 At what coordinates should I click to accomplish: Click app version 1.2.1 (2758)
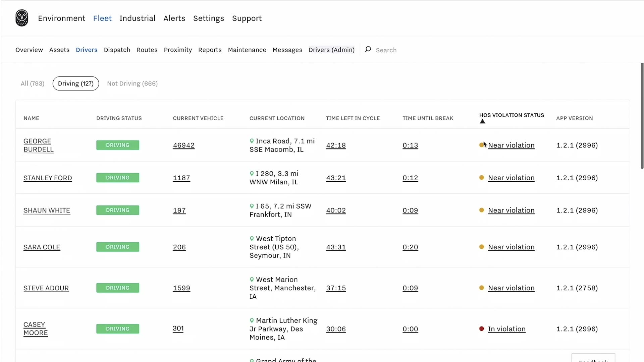(577, 288)
